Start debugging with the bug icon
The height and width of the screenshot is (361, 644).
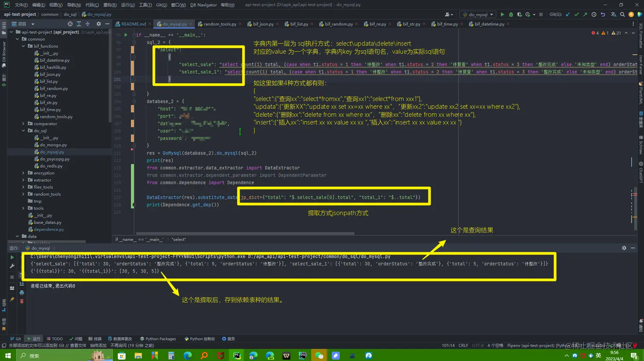tap(511, 14)
